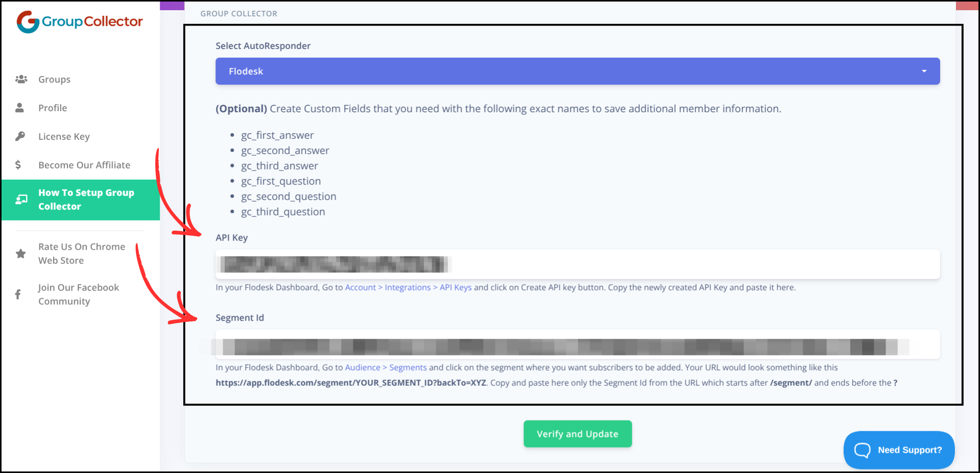This screenshot has width=980, height=473.
Task: Click the Facebook icon in sidebar
Action: click(x=18, y=294)
